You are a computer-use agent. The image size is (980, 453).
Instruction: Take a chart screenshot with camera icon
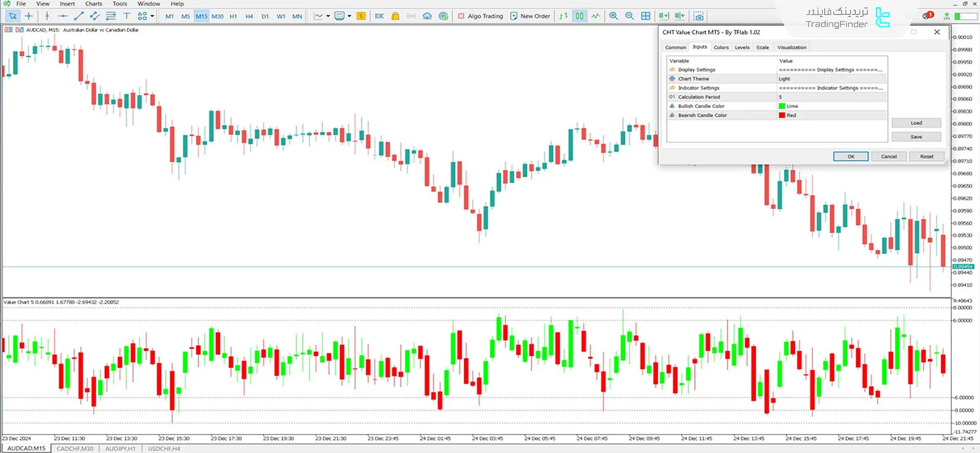(698, 16)
